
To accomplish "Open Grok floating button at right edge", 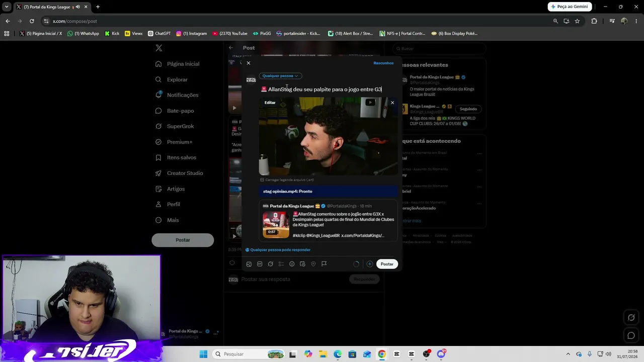I will pos(631,317).
